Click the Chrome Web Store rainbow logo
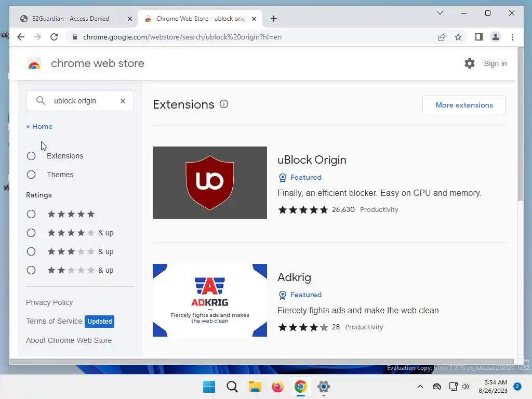 (x=34, y=63)
